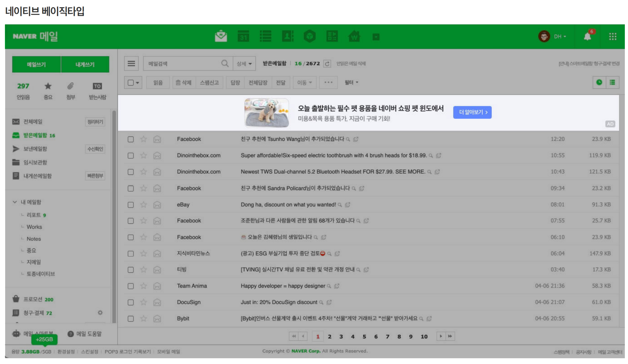This screenshot has width=628, height=364.
Task: Open the Memo list icon in header
Action: click(265, 36)
